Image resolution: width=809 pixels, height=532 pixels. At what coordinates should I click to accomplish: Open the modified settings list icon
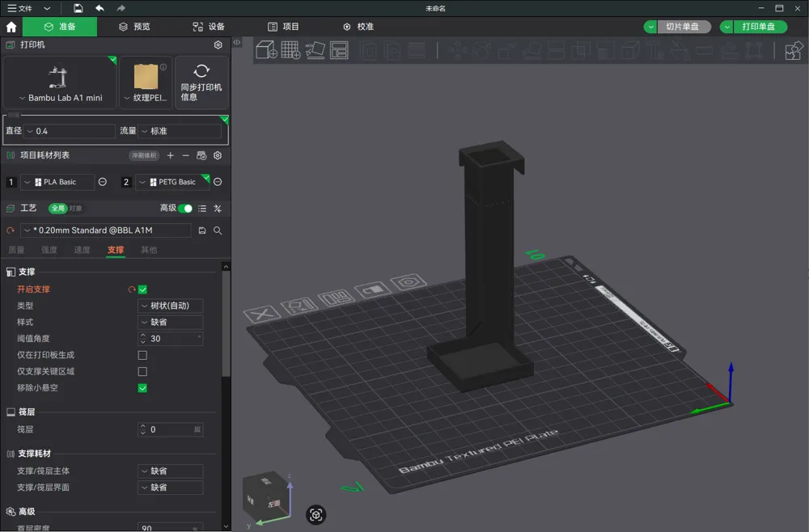(202, 209)
